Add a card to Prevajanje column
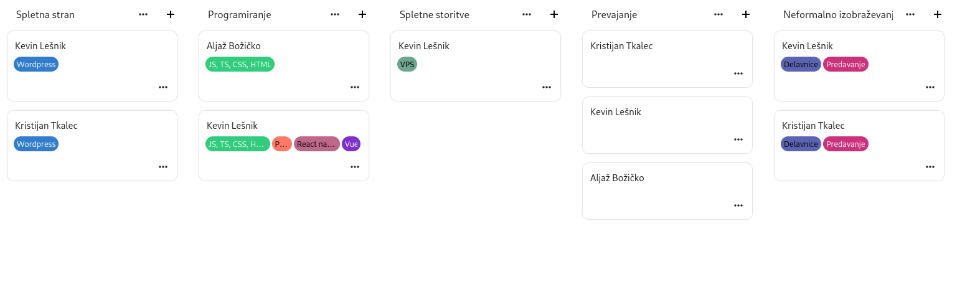Screen dimensions: 980x287 point(746,14)
